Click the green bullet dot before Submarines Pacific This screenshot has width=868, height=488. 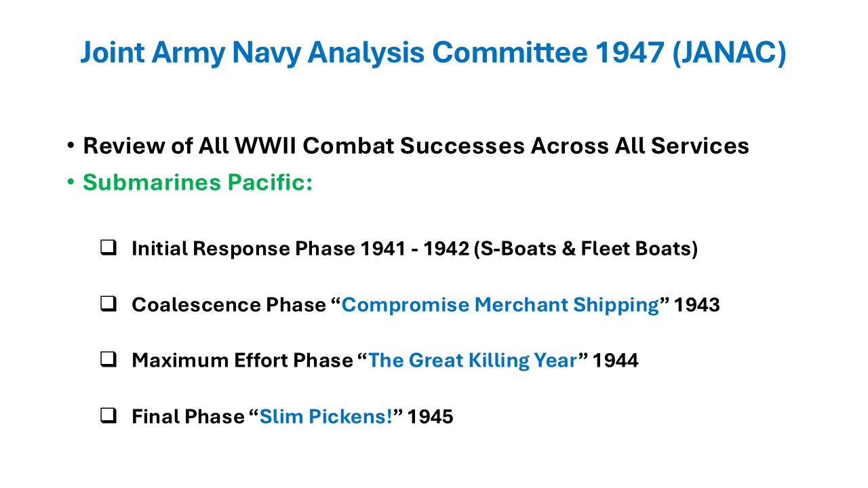point(71,183)
